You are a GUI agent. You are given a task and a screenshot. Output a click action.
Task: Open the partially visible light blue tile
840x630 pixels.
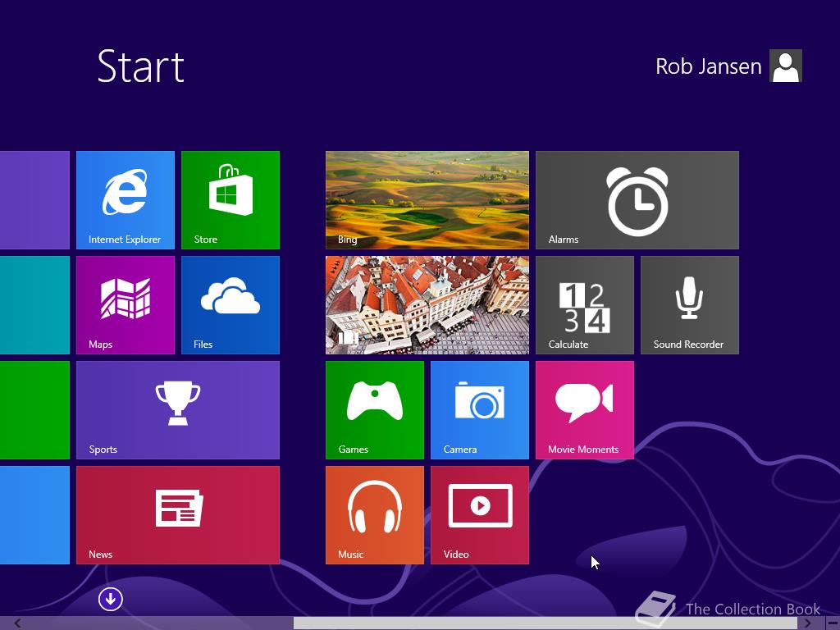click(34, 515)
